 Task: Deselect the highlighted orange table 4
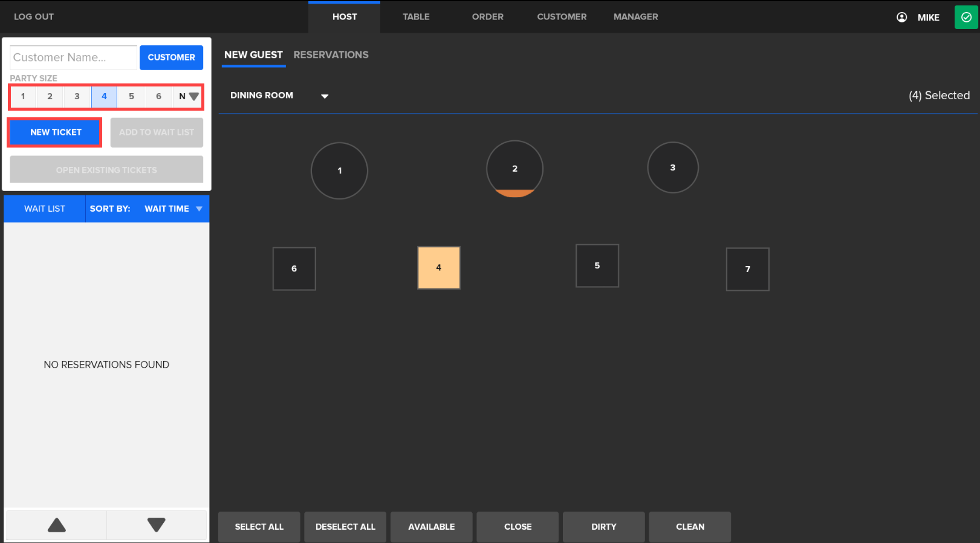pos(438,267)
